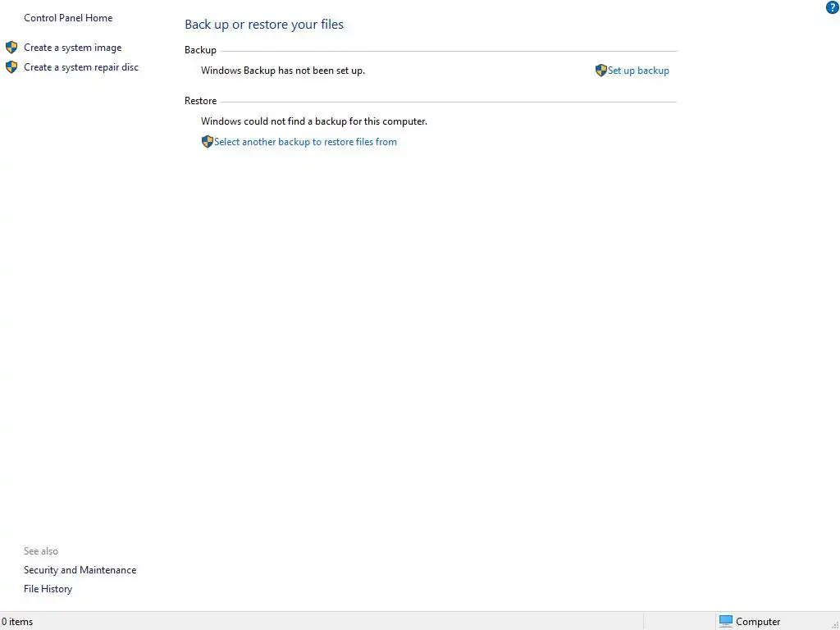Click the shield icon next to Set up backup

coord(601,71)
